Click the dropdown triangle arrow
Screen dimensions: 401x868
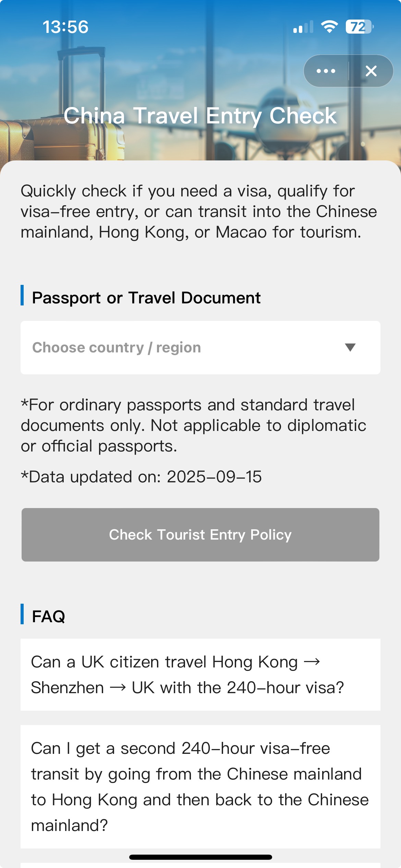(350, 347)
